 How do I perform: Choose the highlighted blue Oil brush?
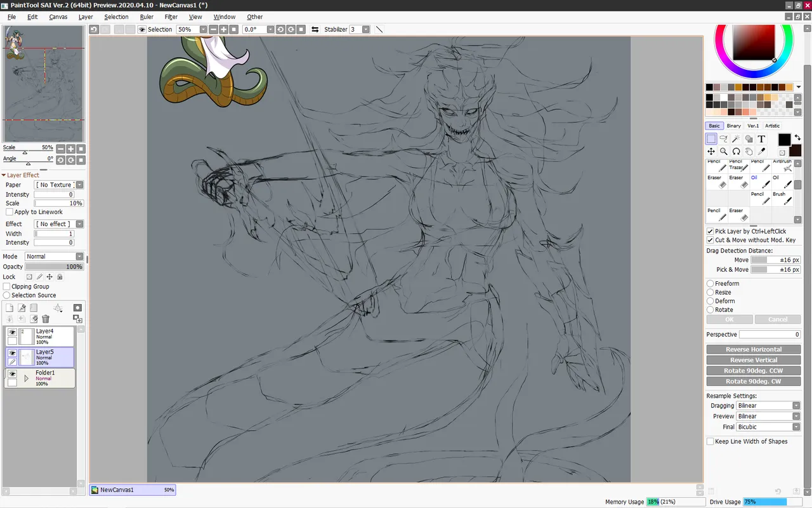click(760, 182)
